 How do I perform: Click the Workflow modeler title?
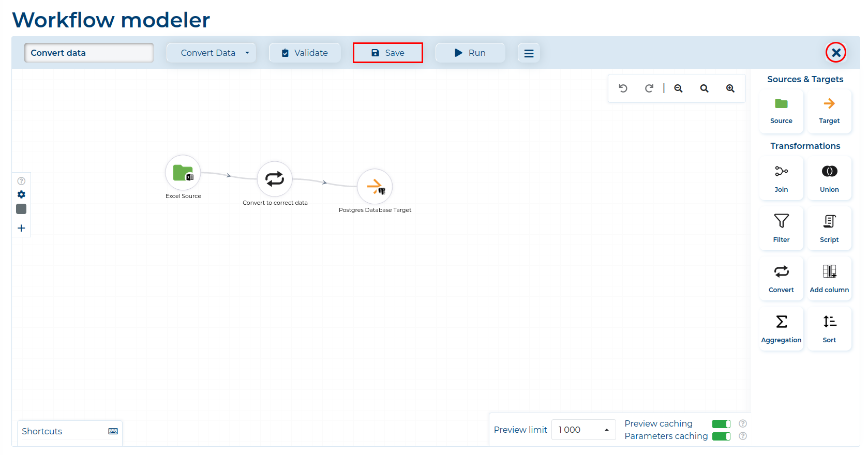click(x=111, y=20)
